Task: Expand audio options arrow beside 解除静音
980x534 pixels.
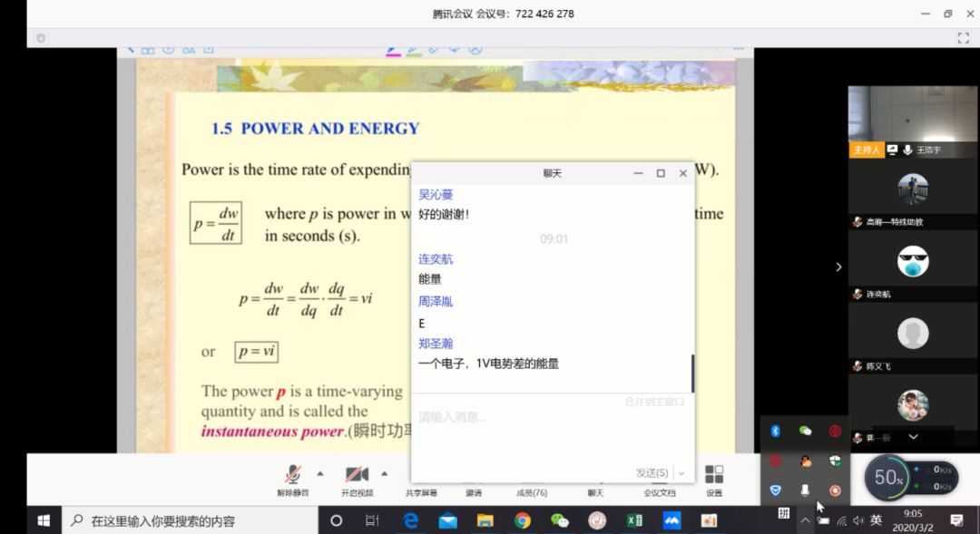Action: pos(320,474)
